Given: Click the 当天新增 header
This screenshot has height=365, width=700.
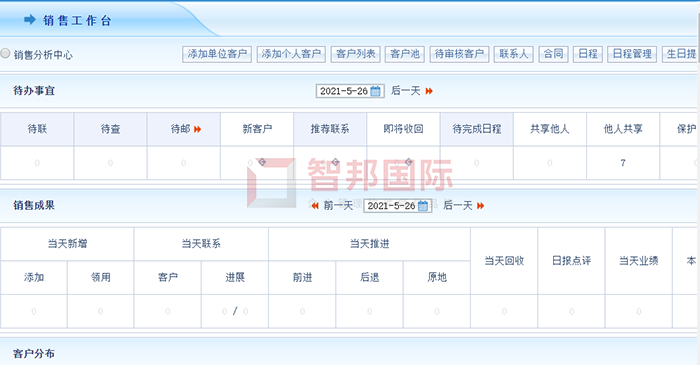Looking at the screenshot, I should coord(67,244).
